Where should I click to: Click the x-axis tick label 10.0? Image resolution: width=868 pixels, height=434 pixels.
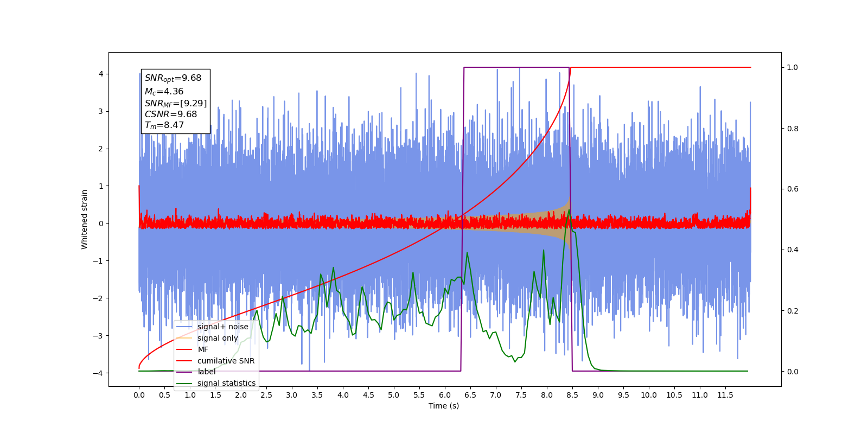tap(649, 395)
